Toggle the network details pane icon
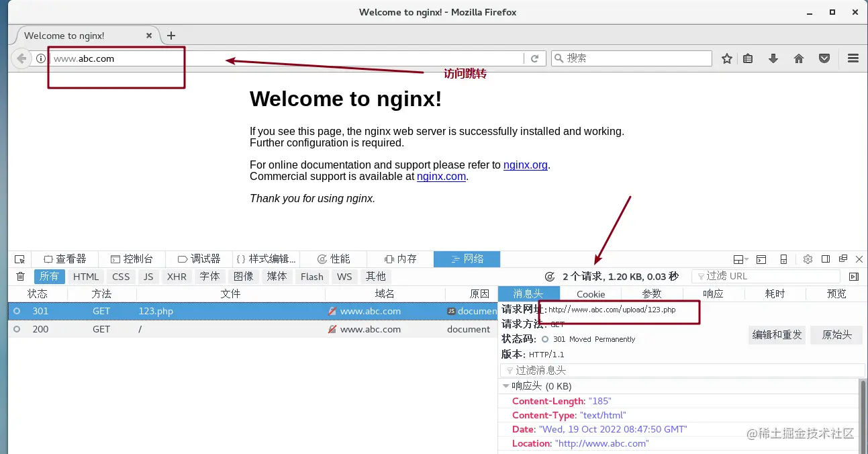The image size is (868, 454). [854, 276]
